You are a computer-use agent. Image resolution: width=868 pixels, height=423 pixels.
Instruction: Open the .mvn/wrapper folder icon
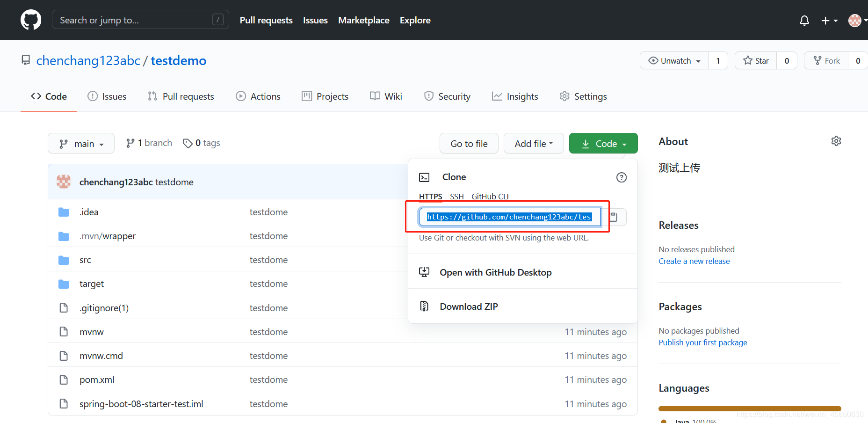(x=64, y=236)
